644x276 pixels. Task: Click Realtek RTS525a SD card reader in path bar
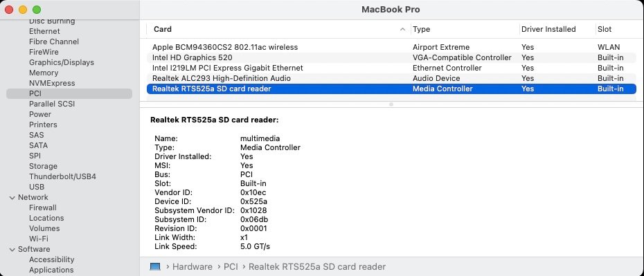(317, 267)
